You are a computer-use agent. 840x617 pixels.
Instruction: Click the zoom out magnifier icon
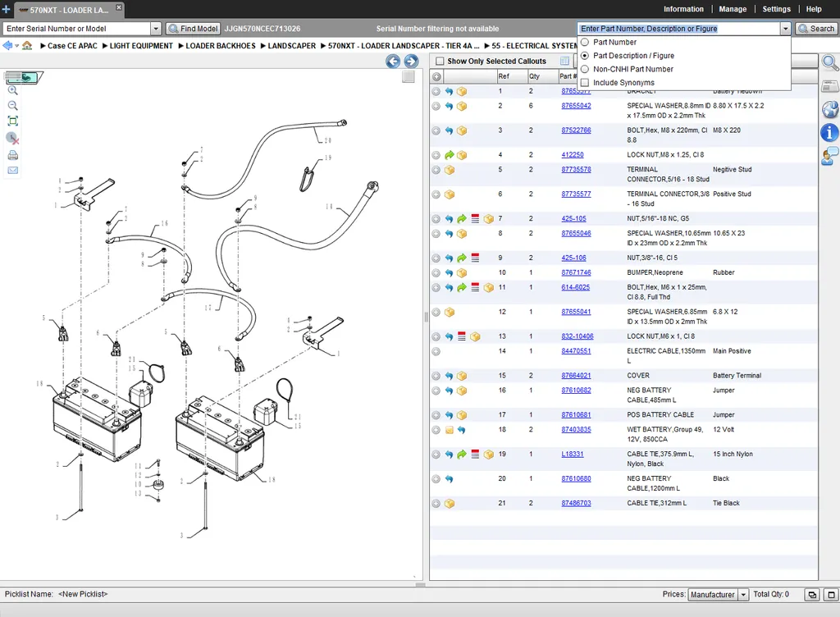[x=12, y=106]
